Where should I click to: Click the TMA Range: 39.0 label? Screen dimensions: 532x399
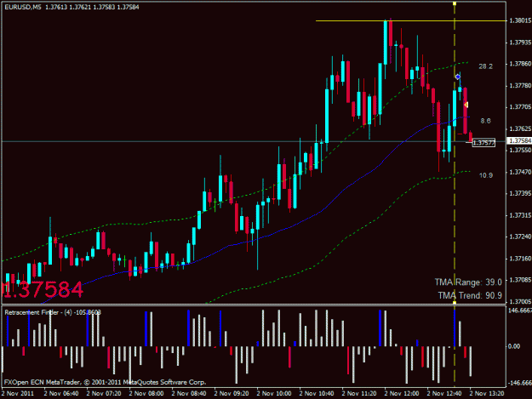point(468,282)
